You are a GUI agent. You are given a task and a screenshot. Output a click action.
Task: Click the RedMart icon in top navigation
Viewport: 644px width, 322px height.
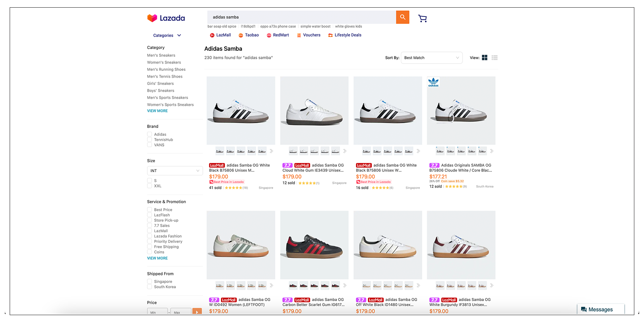point(269,35)
